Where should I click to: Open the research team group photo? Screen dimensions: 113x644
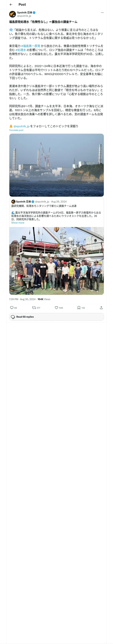(x=56, y=261)
